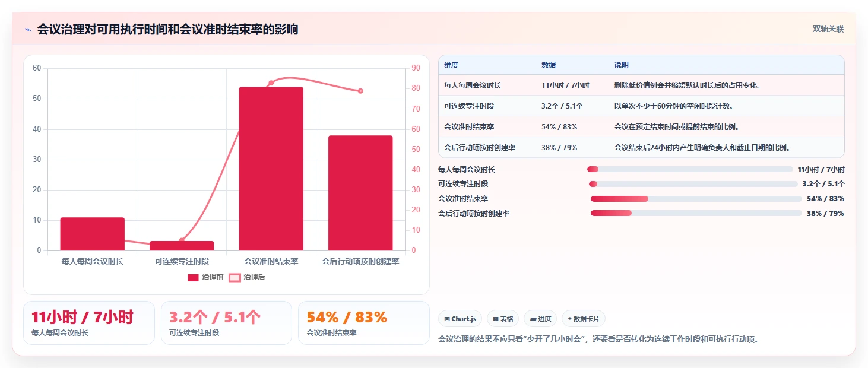Screen dimensions: 868x368
Task: Click the line point above 会议准时结束率 bar
Action: tap(271, 83)
